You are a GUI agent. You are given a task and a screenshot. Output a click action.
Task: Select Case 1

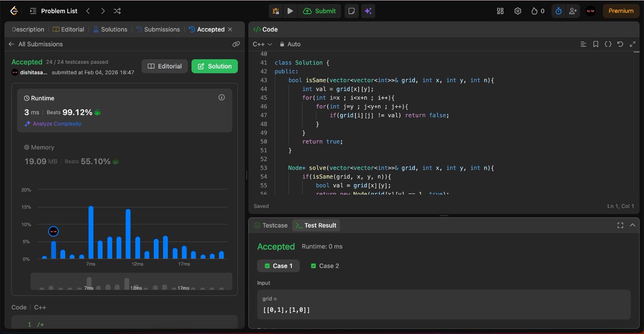coord(279,266)
